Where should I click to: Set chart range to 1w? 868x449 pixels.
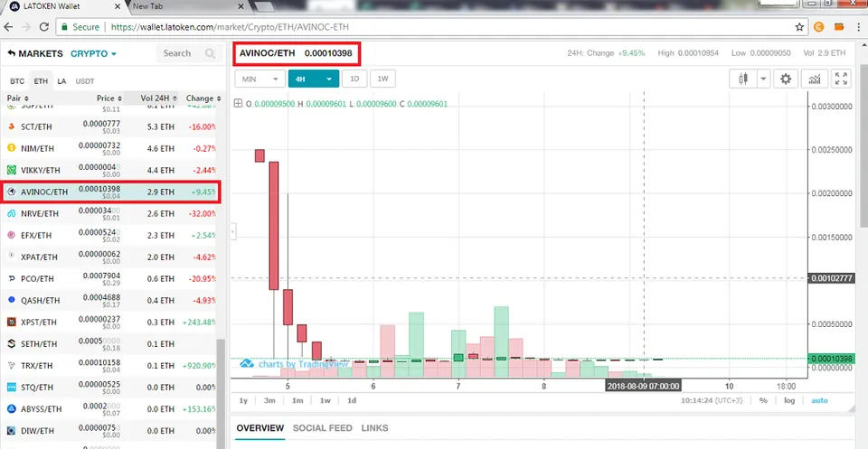(325, 400)
